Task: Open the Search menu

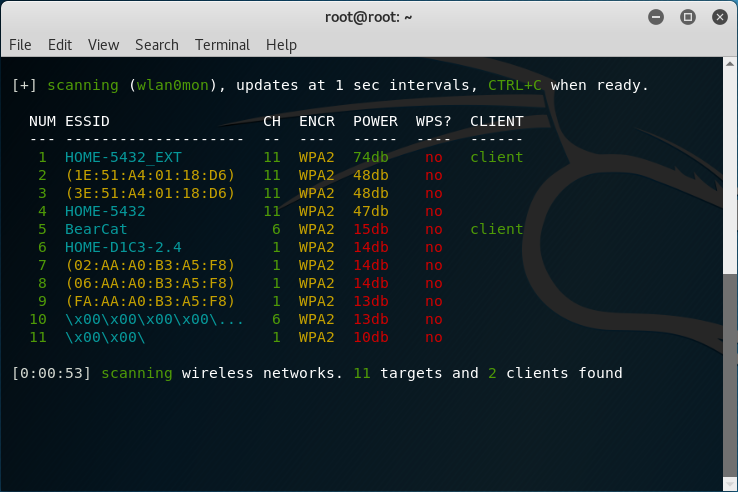Action: pyautogui.click(x=157, y=45)
